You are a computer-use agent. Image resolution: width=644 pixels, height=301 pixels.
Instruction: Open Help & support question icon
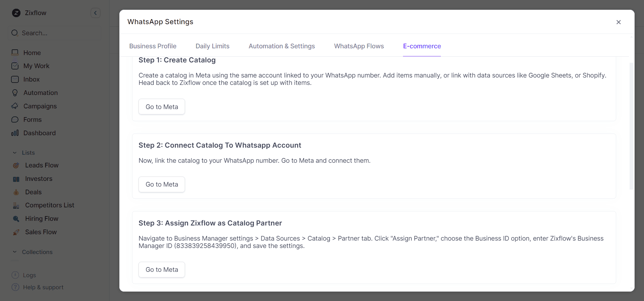point(15,287)
